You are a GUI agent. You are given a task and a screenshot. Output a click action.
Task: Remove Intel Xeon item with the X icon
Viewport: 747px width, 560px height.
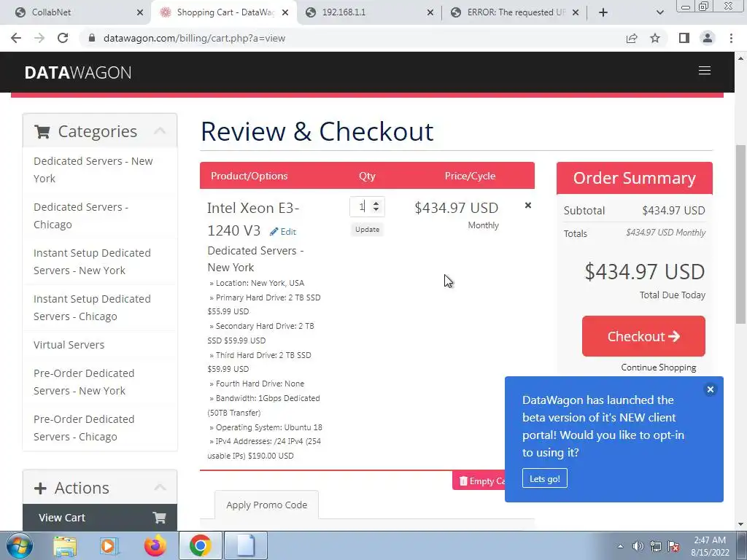click(x=528, y=205)
